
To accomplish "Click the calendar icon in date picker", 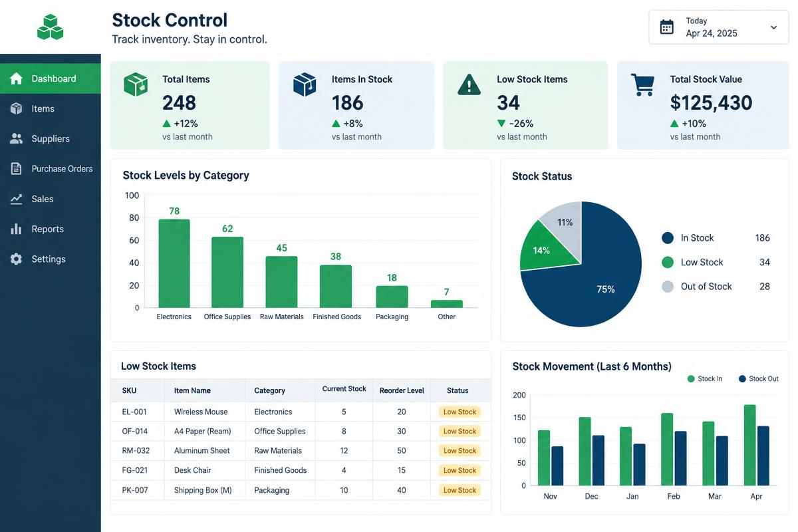I will pyautogui.click(x=666, y=27).
